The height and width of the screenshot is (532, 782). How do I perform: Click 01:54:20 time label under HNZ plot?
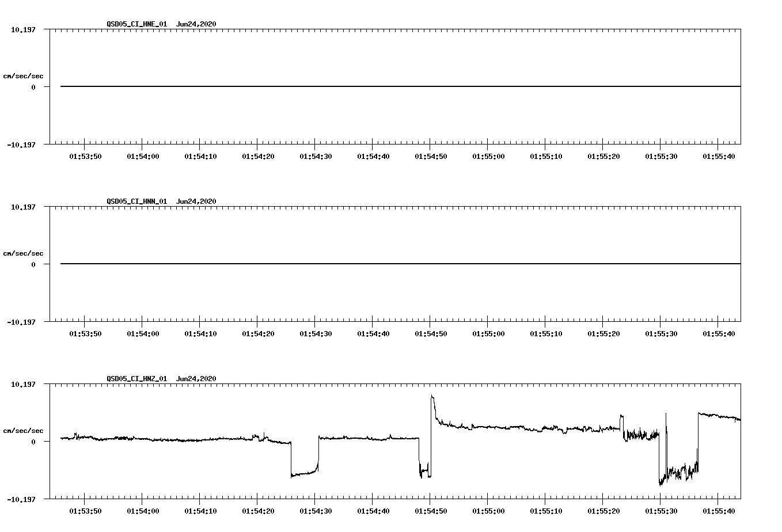click(258, 511)
